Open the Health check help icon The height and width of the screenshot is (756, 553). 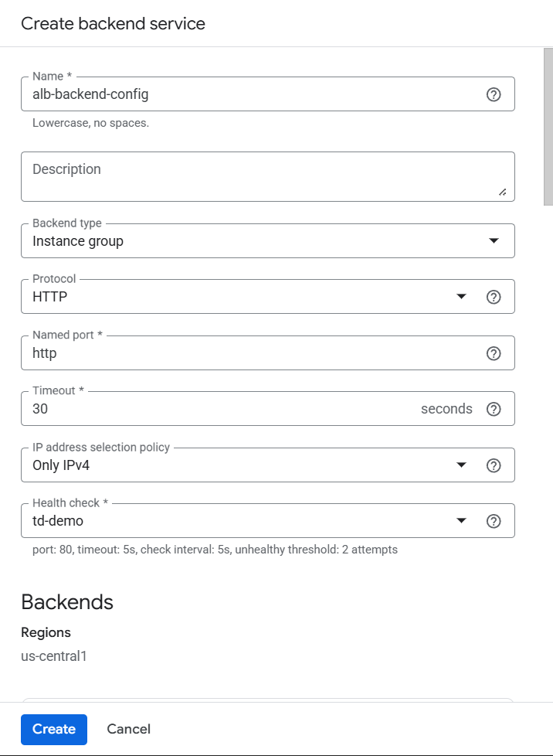[494, 521]
